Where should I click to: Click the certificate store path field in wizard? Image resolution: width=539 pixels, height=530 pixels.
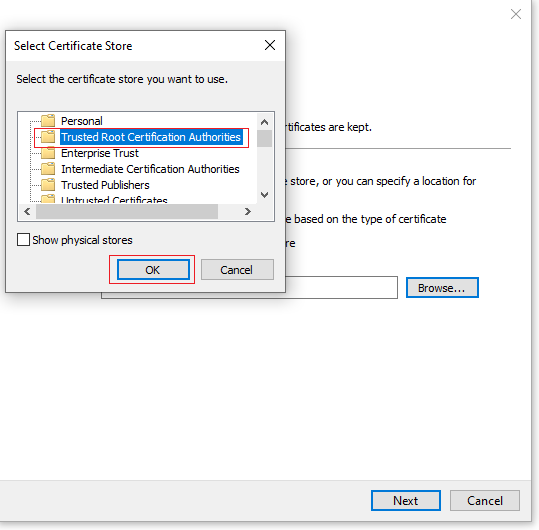(x=341, y=288)
